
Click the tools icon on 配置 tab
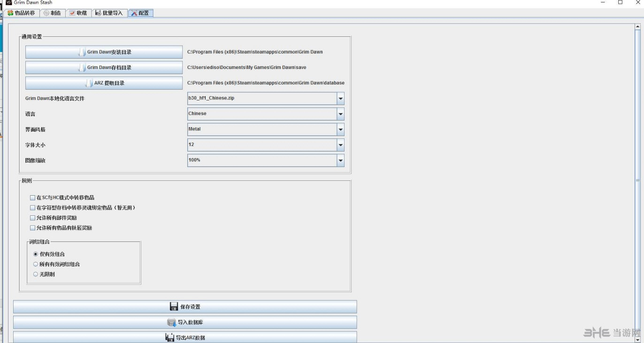point(134,13)
